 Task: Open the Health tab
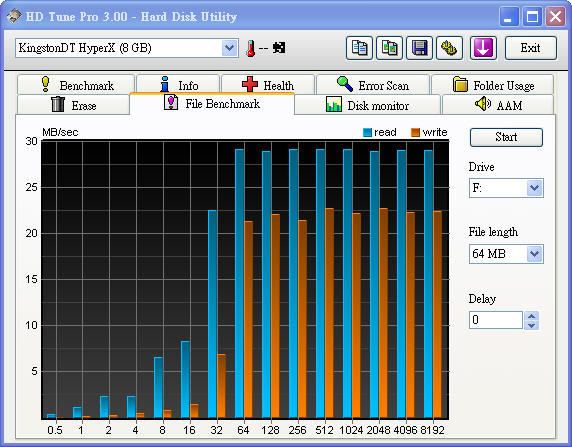268,85
